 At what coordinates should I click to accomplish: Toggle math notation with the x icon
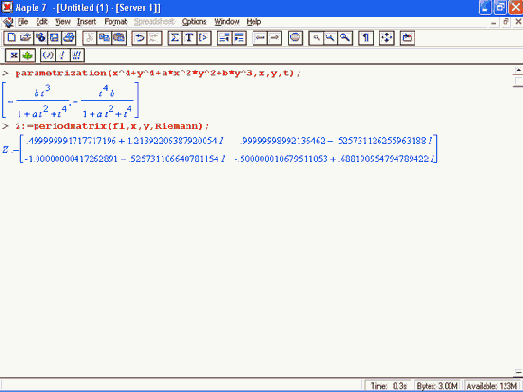pyautogui.click(x=13, y=55)
